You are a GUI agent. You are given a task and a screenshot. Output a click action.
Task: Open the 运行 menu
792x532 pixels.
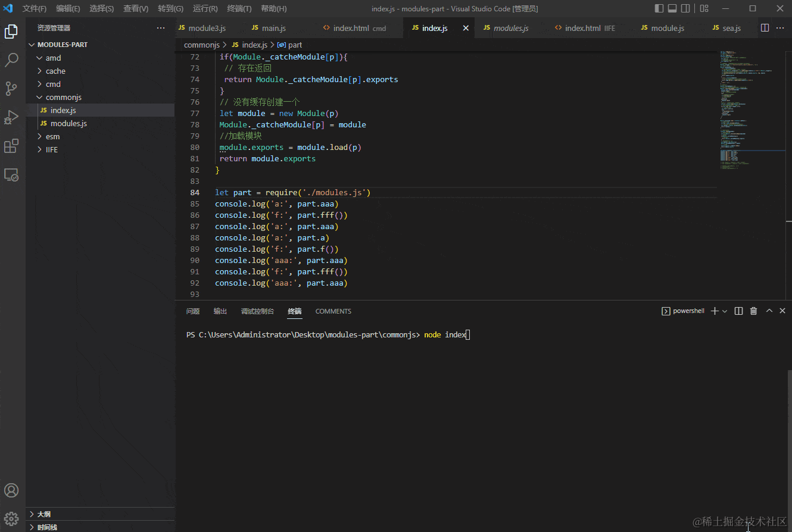coord(205,8)
